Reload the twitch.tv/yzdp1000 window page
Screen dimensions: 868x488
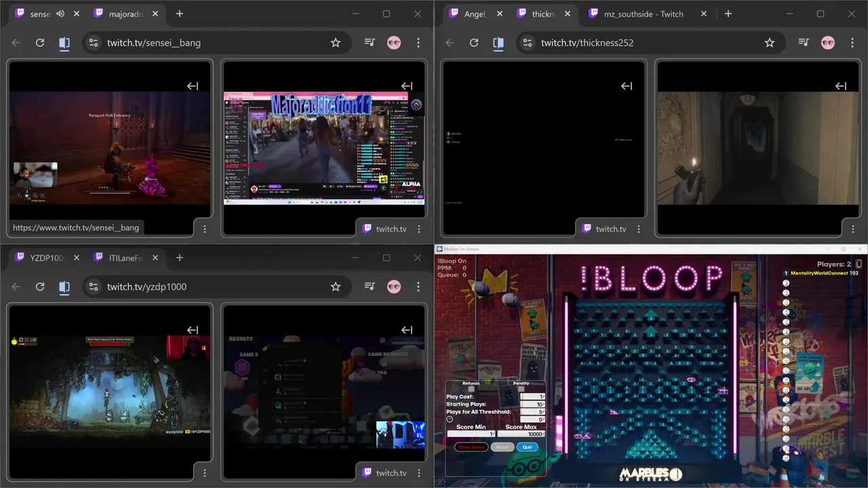pos(40,287)
